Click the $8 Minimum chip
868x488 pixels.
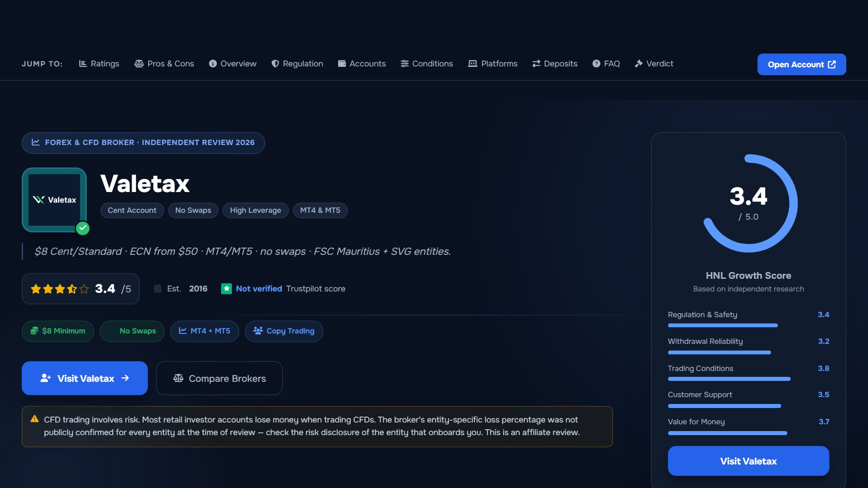(x=58, y=331)
